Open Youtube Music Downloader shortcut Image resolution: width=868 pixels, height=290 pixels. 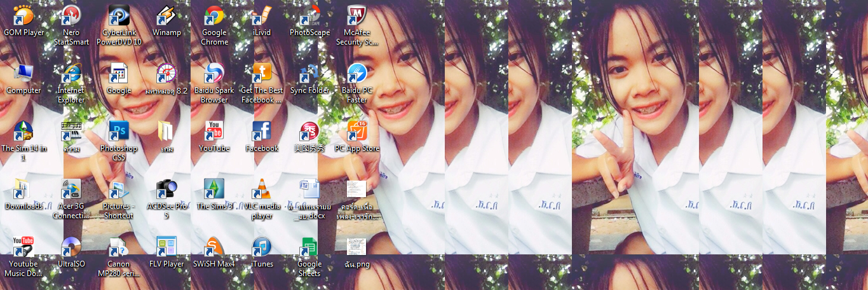pos(24,247)
